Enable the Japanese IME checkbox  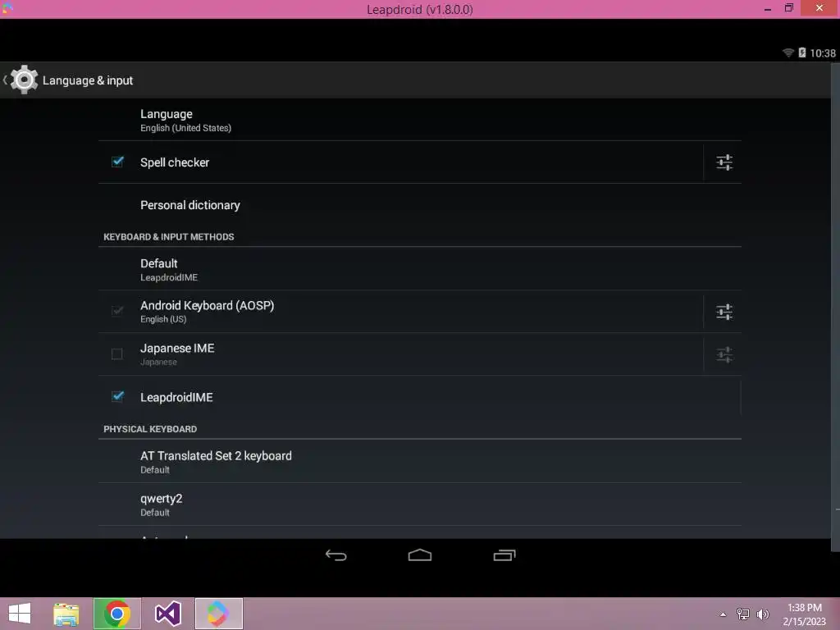click(116, 354)
